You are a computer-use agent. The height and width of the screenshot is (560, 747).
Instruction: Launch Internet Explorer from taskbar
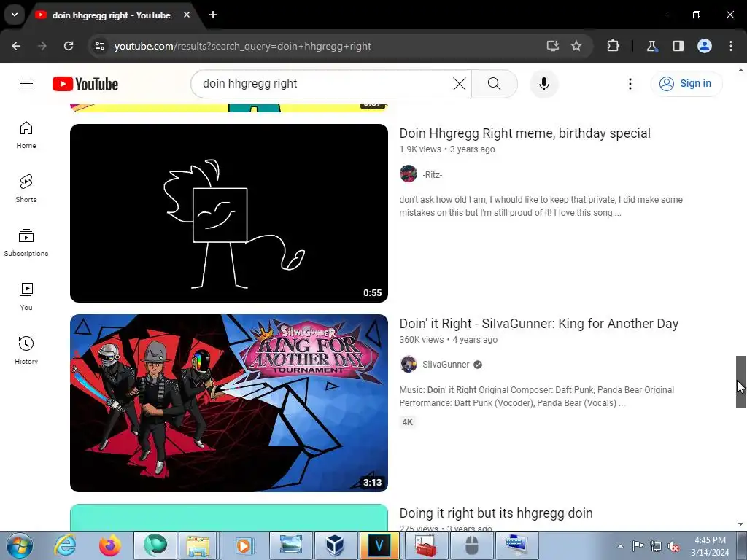[65, 545]
